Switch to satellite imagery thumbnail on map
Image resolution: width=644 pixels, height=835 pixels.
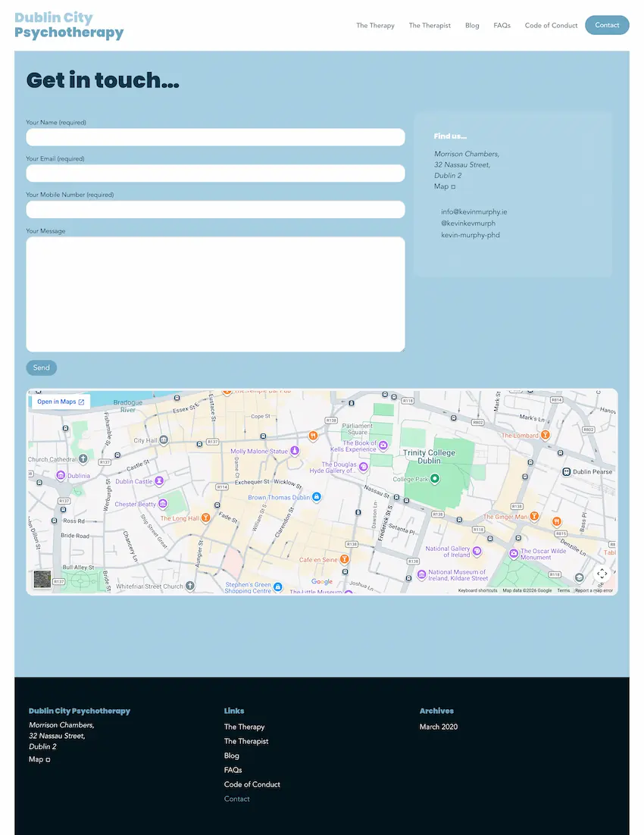coord(42,579)
